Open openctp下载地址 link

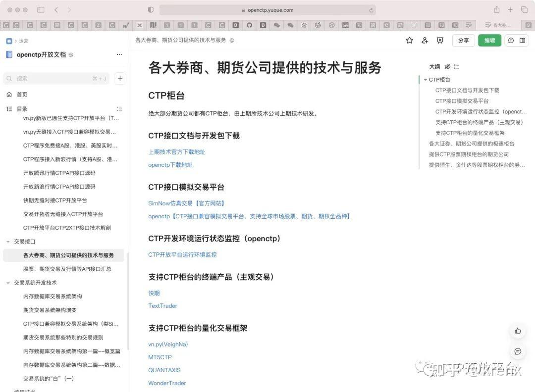pyautogui.click(x=170, y=165)
